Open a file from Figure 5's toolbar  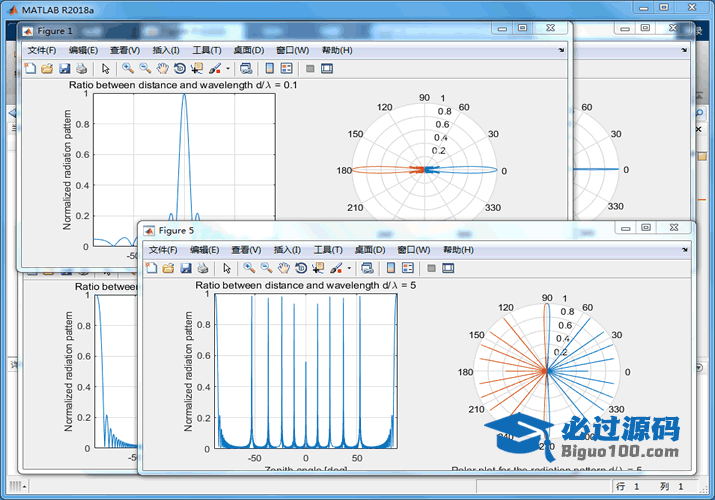point(168,268)
